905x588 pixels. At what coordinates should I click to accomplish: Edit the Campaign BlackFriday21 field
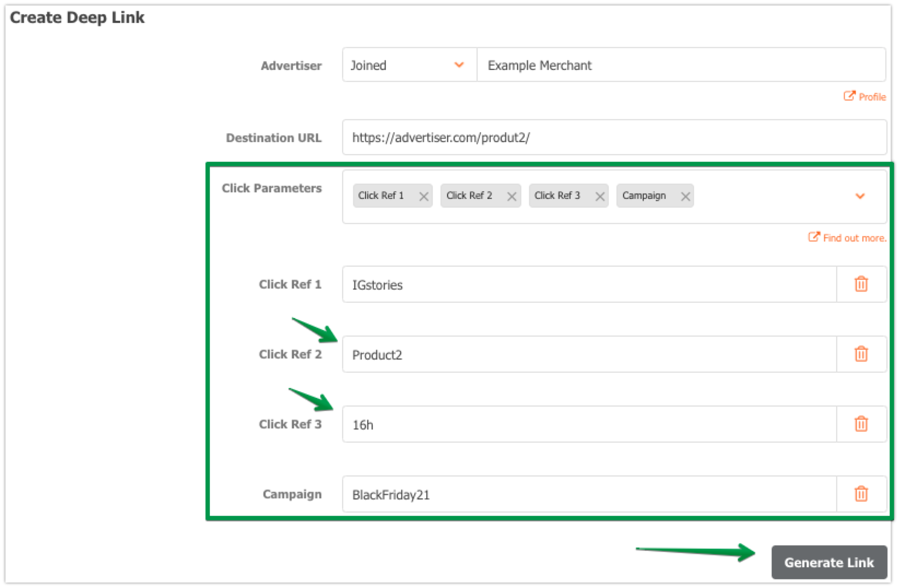pyautogui.click(x=589, y=495)
